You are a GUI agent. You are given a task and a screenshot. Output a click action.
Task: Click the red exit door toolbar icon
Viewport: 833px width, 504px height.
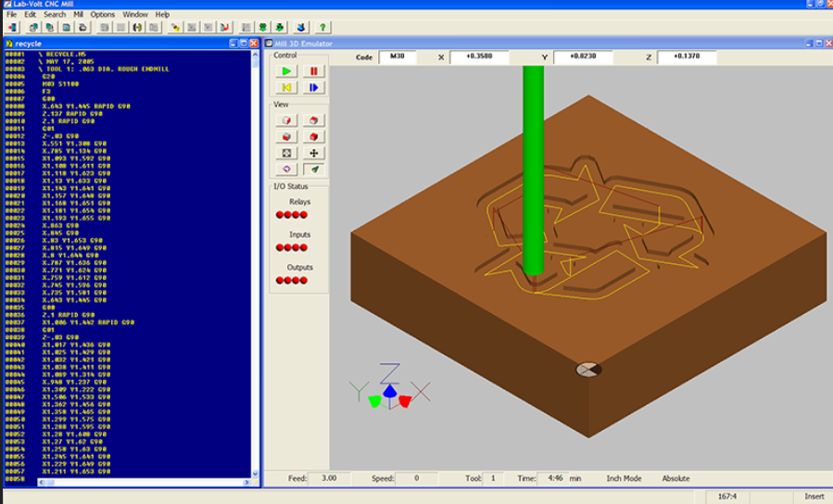[x=13, y=27]
